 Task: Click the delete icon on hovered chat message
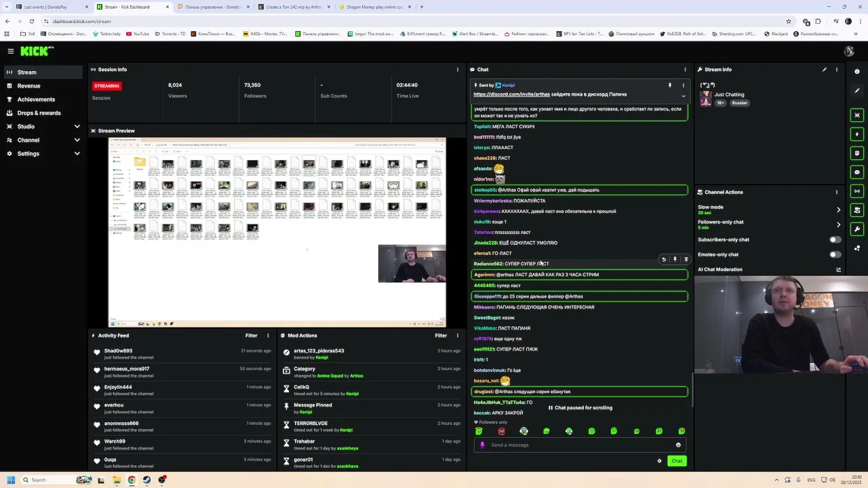(686, 260)
